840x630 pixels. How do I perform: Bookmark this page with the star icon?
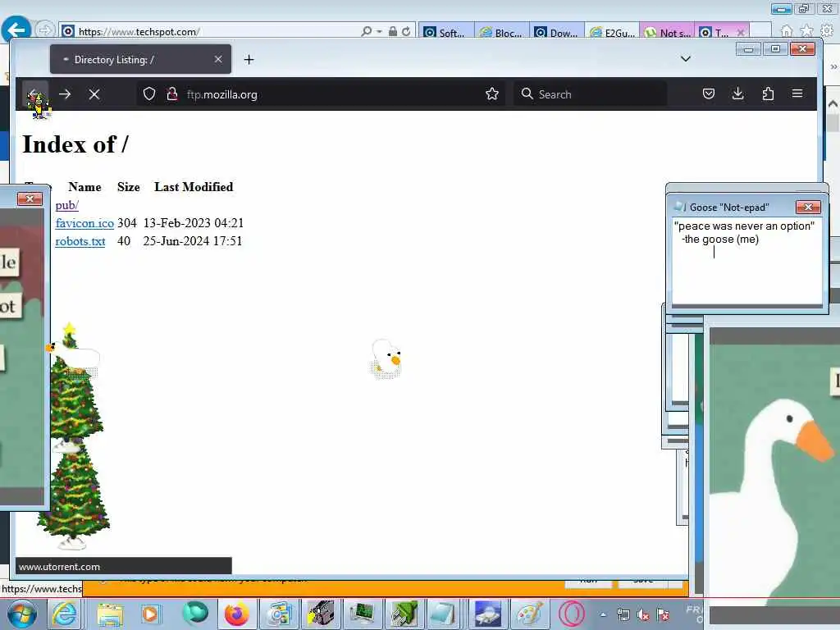coord(492,94)
